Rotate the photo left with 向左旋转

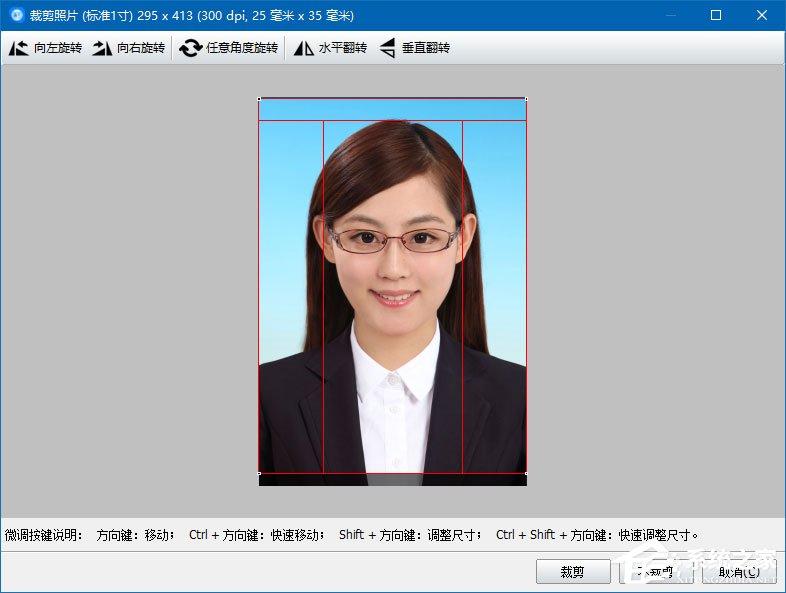click(45, 48)
